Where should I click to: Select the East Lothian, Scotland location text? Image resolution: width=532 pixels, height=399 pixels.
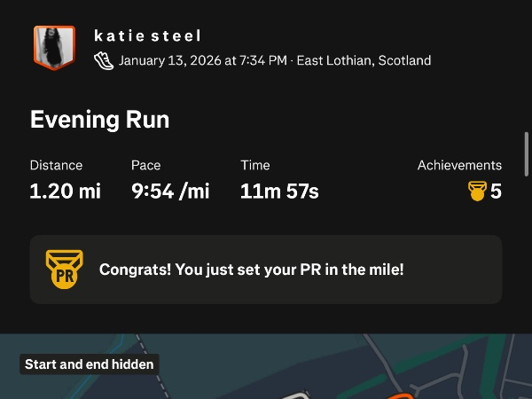point(364,60)
